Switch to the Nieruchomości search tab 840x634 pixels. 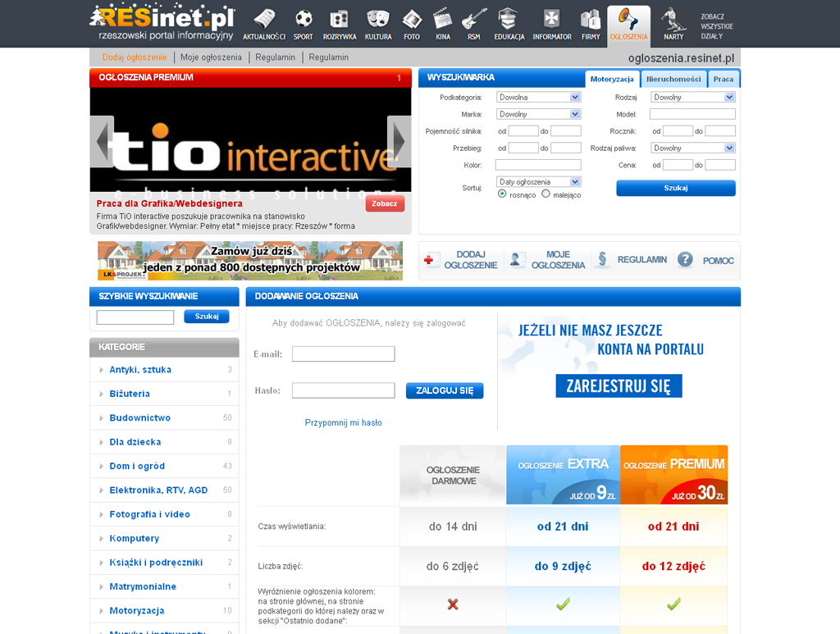(x=673, y=80)
